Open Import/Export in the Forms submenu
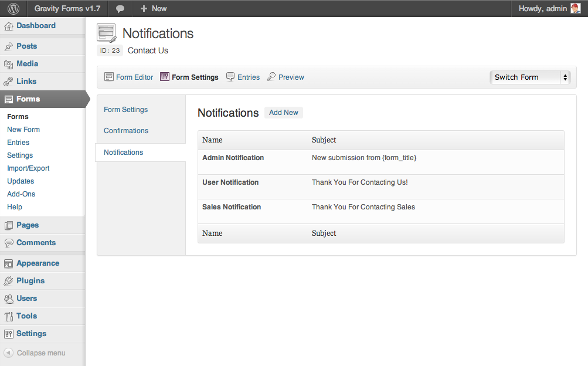 tap(28, 168)
